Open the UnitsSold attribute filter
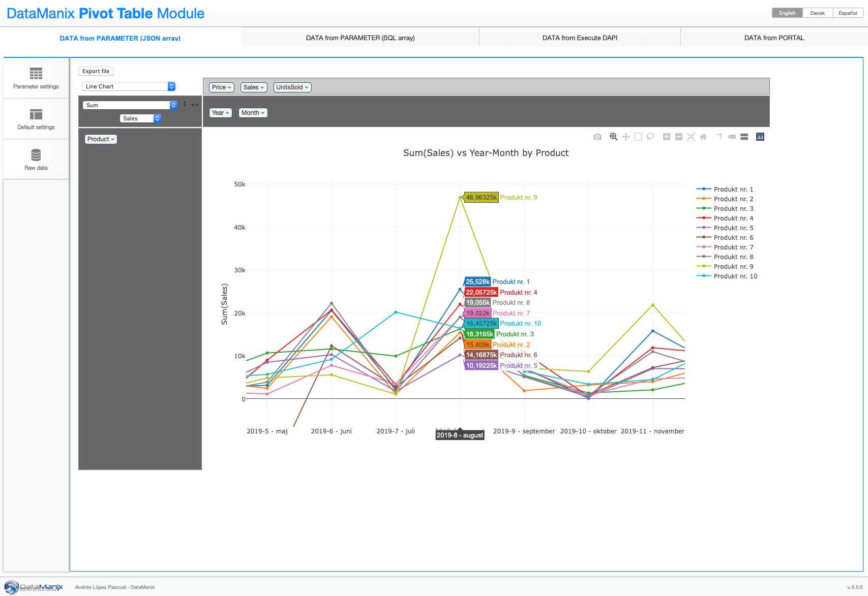 [292, 87]
